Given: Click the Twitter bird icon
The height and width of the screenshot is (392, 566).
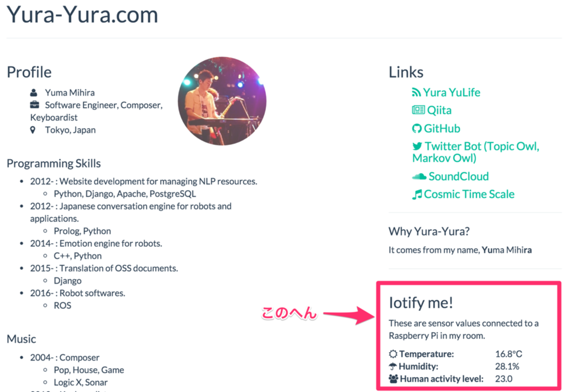Looking at the screenshot, I should 418,146.
